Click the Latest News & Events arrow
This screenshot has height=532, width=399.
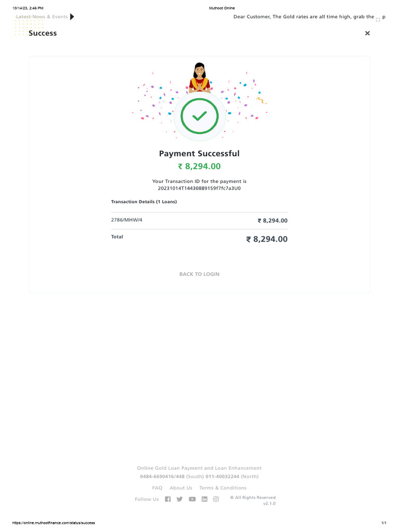click(72, 17)
